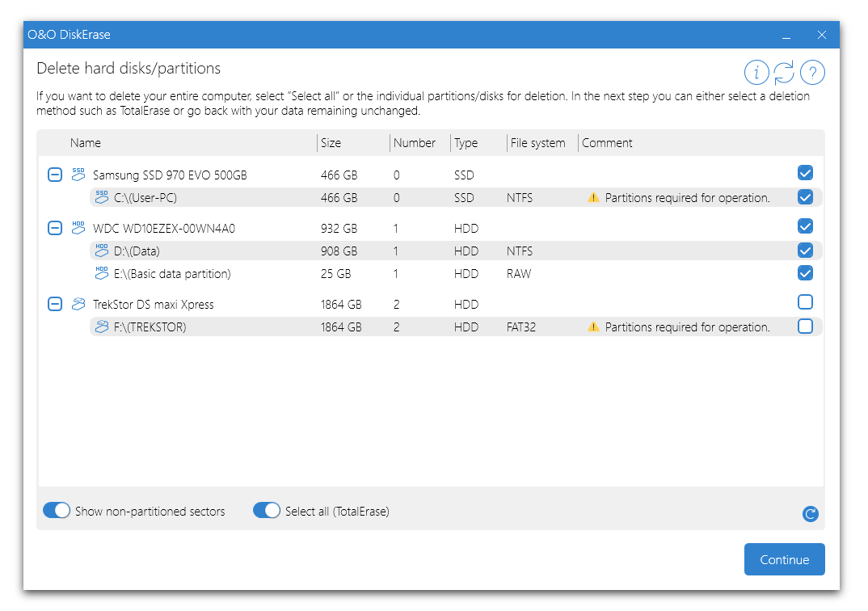Viewport: 868px width, 611px height.
Task: Open the help question mark icon
Action: pyautogui.click(x=812, y=73)
